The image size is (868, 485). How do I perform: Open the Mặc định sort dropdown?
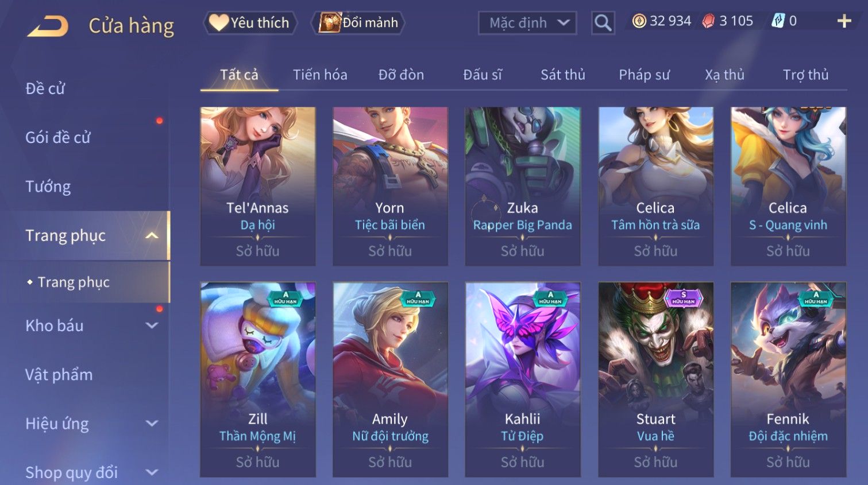point(527,23)
